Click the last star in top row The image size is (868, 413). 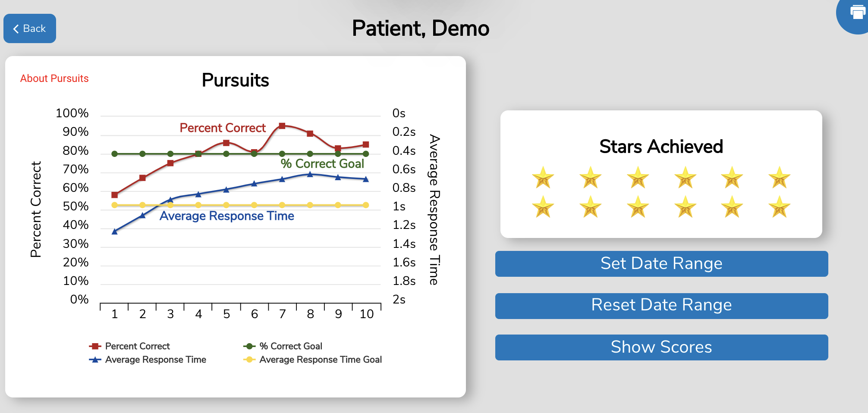point(779,178)
